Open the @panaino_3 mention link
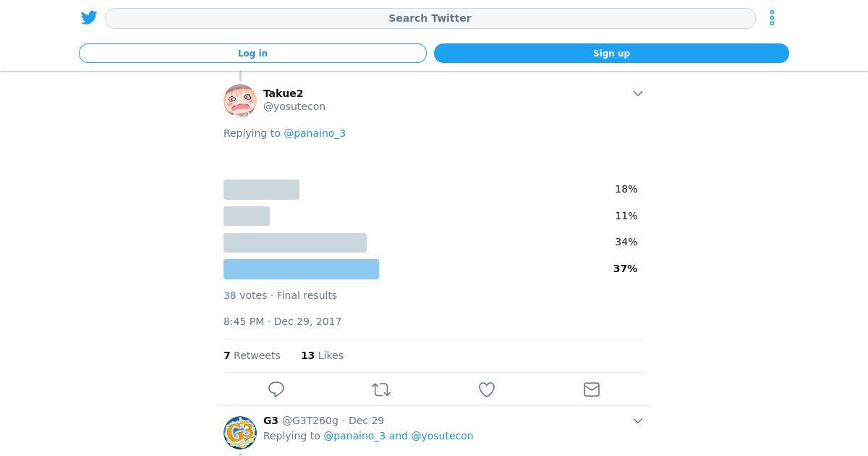 [315, 133]
